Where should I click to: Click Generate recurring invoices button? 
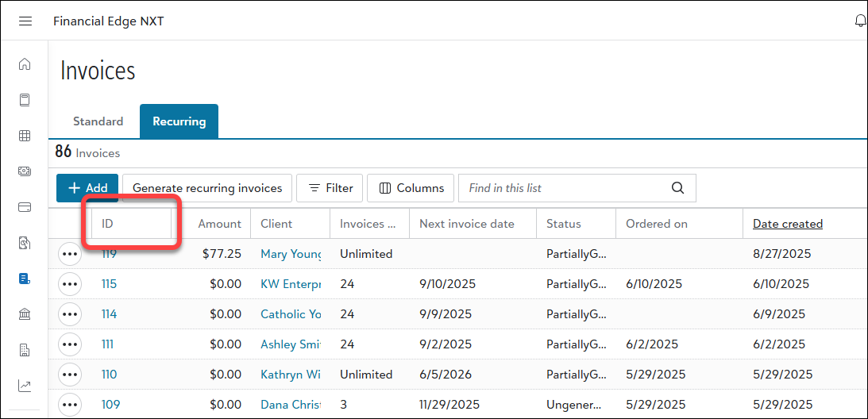tap(207, 188)
